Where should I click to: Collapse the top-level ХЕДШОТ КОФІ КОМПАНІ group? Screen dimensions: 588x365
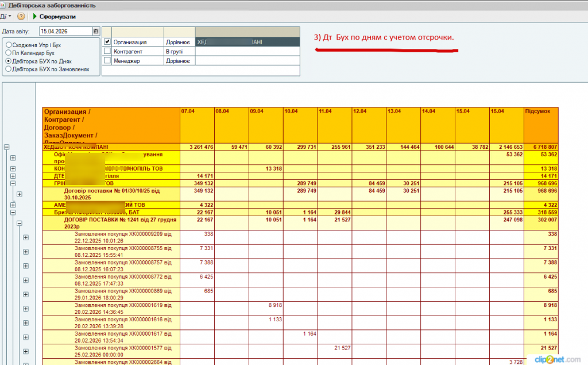7,147
